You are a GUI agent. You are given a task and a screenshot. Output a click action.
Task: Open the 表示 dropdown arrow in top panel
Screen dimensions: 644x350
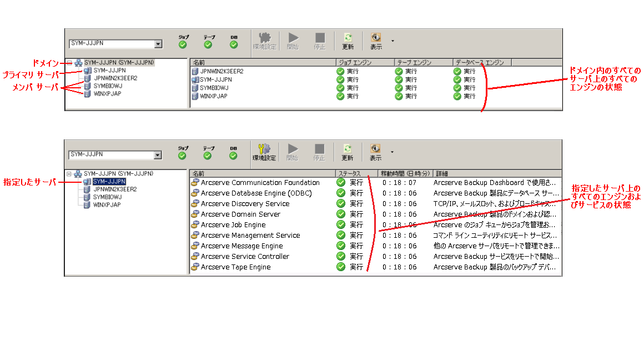point(393,41)
